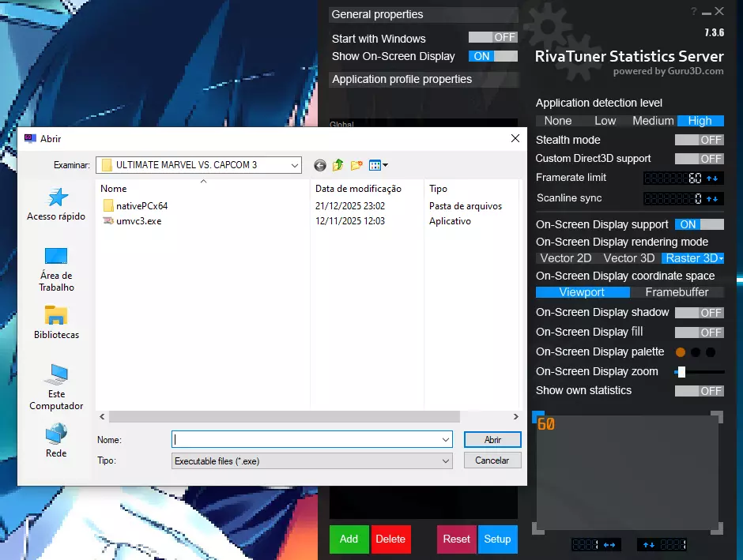Click the OSD preview top-left corner marker
This screenshot has height=560, width=743.
[x=537, y=416]
